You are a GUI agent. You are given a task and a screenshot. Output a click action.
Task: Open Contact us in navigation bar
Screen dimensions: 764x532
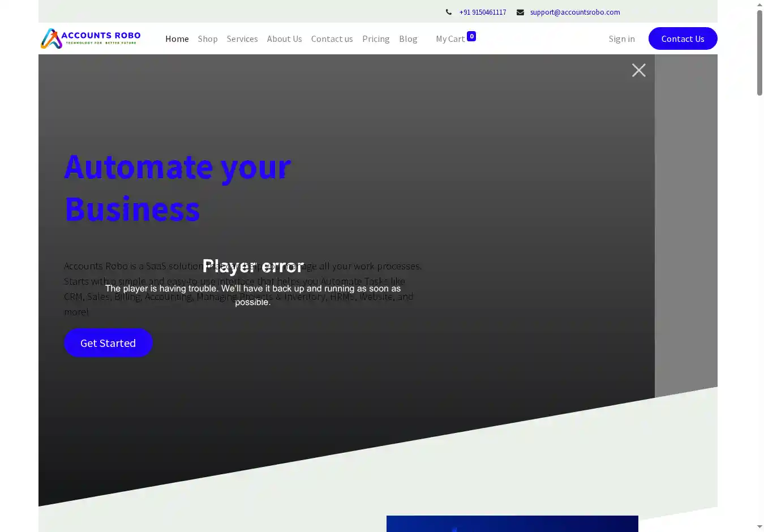(332, 38)
